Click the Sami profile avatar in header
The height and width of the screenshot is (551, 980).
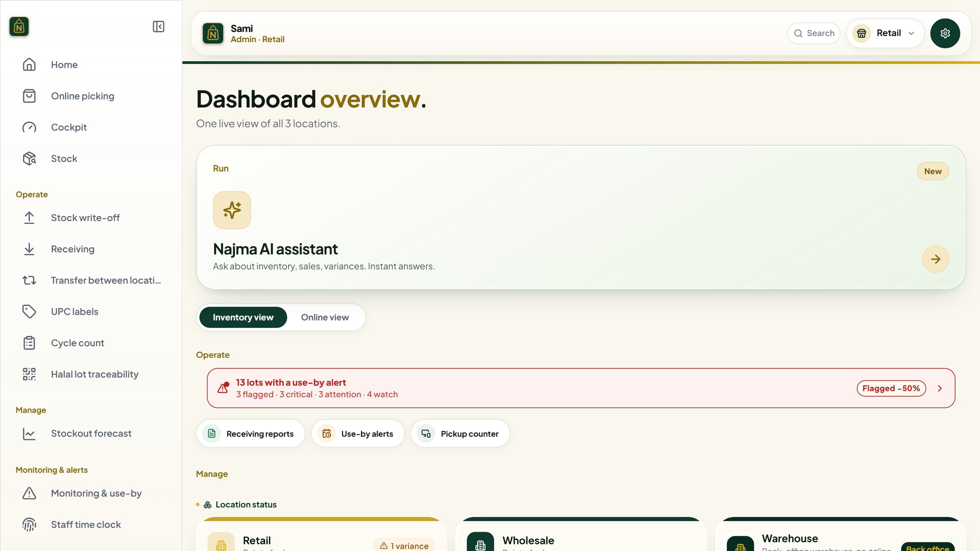click(213, 33)
